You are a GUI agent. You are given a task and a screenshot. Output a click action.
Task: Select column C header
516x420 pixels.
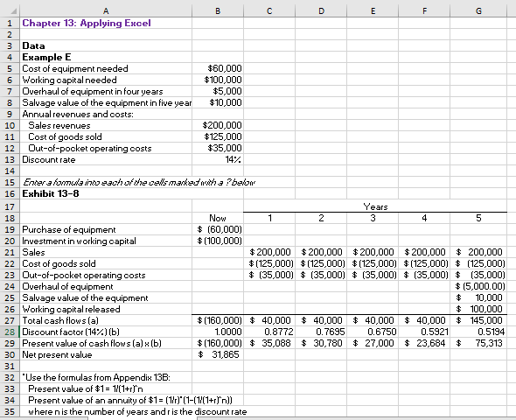click(269, 11)
